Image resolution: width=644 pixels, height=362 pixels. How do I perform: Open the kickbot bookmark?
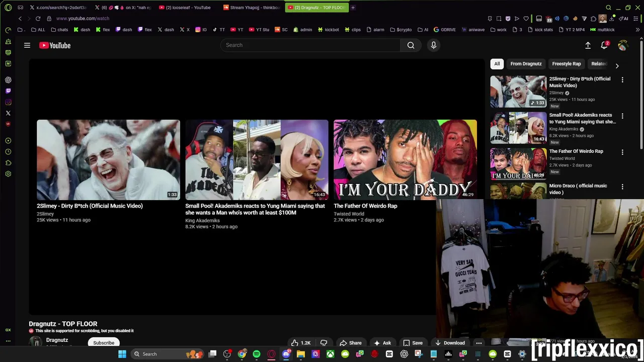click(x=328, y=30)
